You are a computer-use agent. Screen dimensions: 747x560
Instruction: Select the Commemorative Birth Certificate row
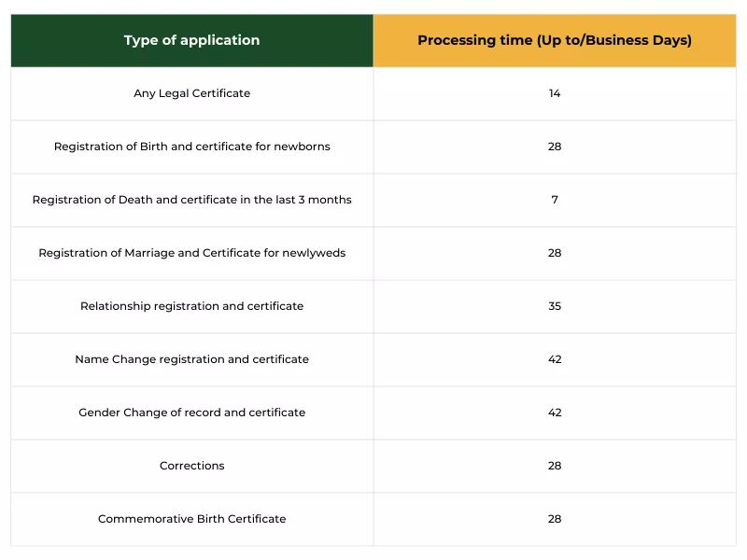191,519
